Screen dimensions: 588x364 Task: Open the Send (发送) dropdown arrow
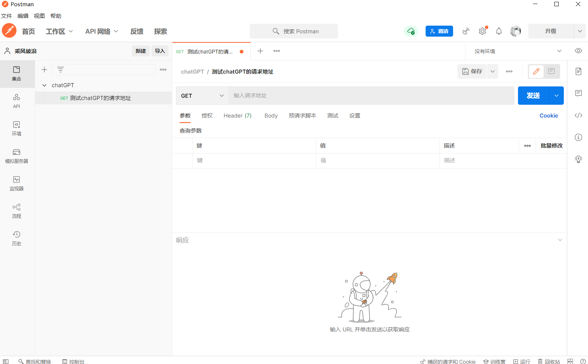556,96
